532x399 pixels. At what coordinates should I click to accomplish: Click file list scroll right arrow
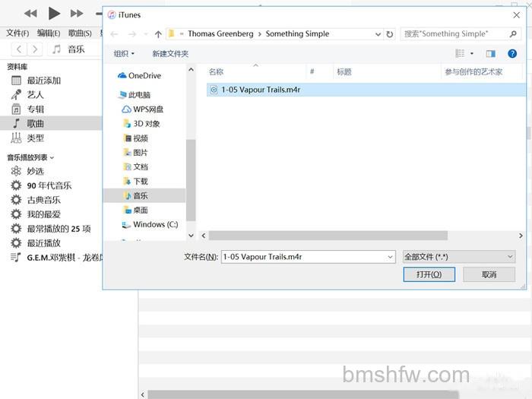[521, 236]
